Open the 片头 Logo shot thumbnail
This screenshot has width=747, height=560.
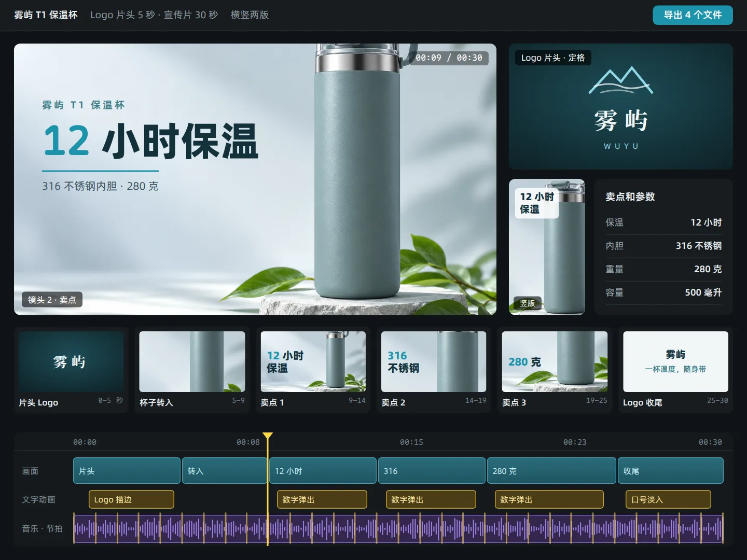(x=71, y=362)
